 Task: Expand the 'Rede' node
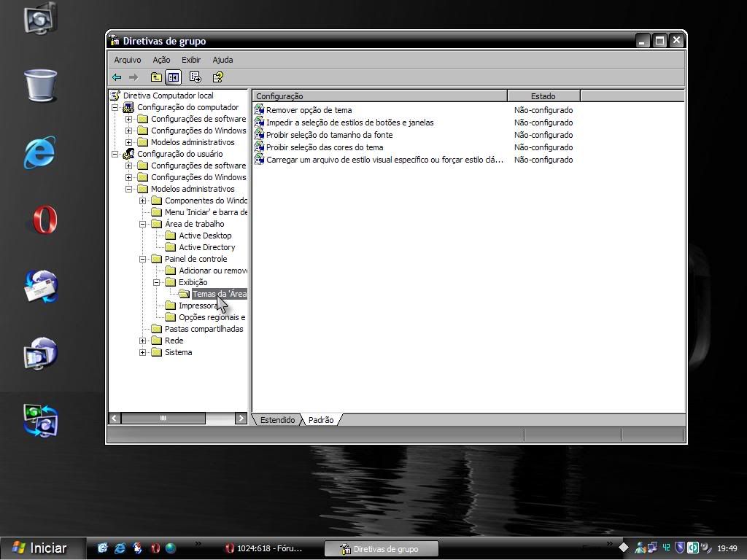tap(142, 341)
